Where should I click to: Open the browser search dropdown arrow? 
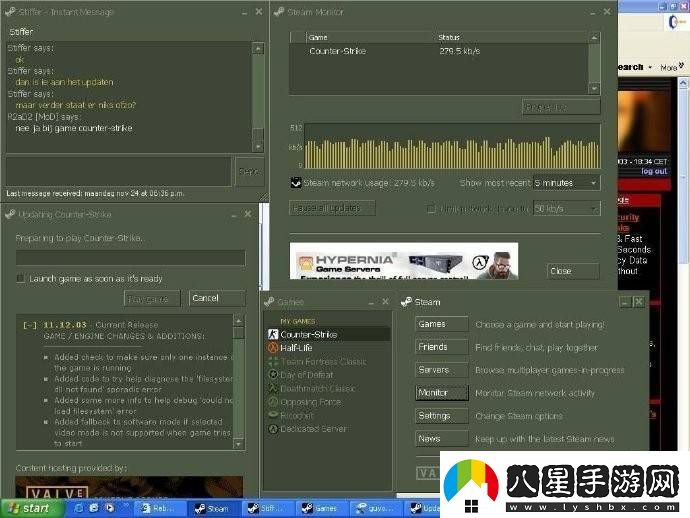tap(650, 67)
